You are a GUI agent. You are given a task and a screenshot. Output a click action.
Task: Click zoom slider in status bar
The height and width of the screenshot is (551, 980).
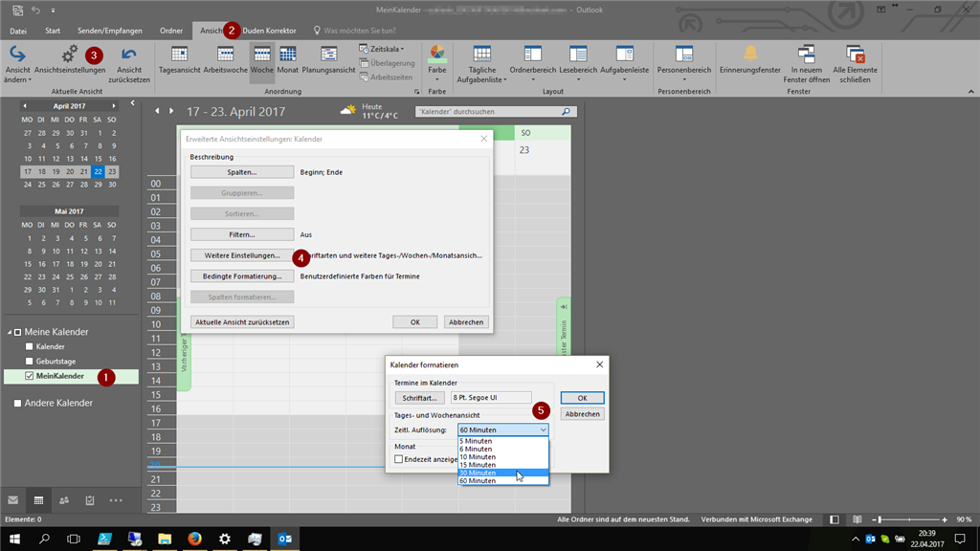tap(910, 519)
